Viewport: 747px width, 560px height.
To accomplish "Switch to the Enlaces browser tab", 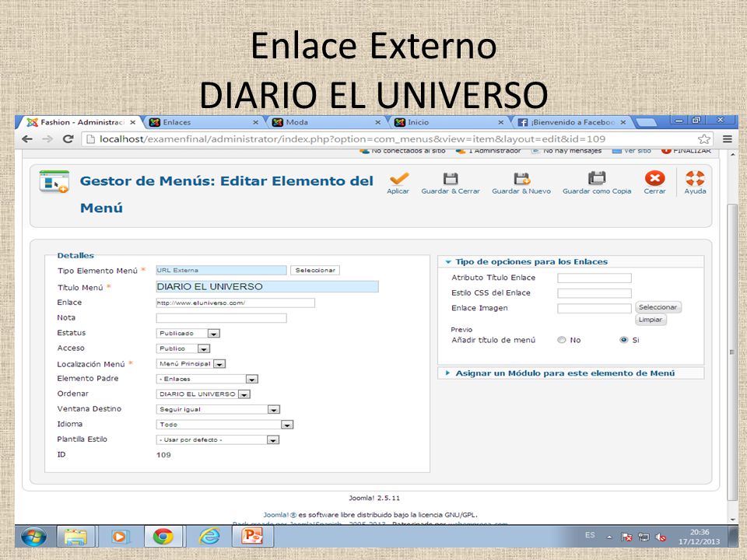I will pyautogui.click(x=204, y=122).
